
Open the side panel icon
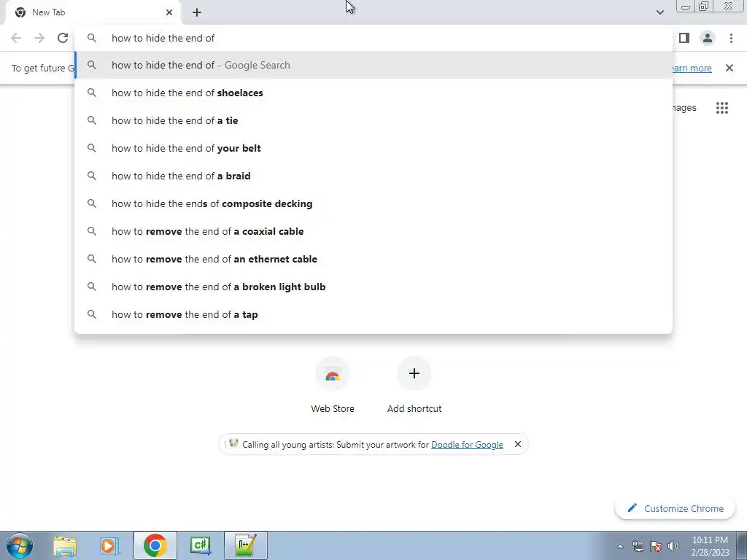(x=684, y=38)
